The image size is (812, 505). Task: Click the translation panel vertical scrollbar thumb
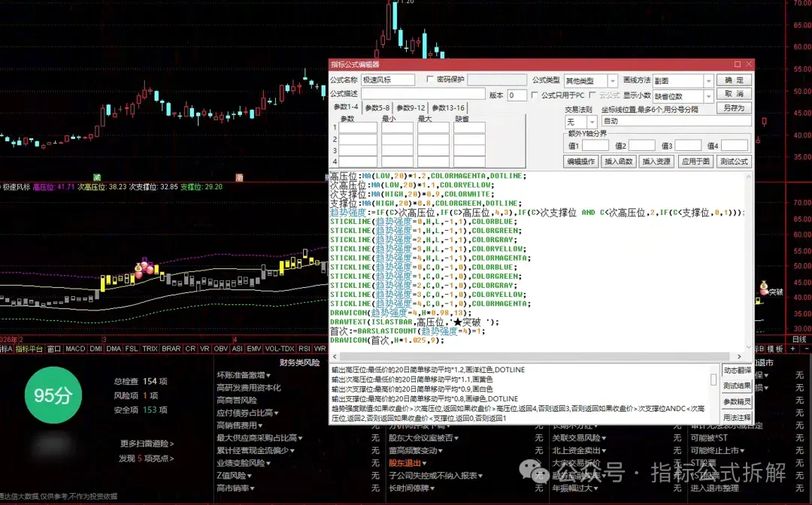pyautogui.click(x=713, y=380)
